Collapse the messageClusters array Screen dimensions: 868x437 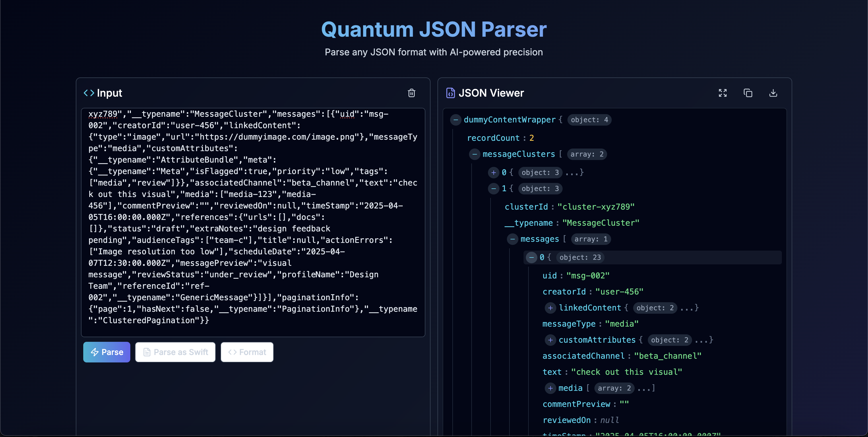pyautogui.click(x=474, y=154)
